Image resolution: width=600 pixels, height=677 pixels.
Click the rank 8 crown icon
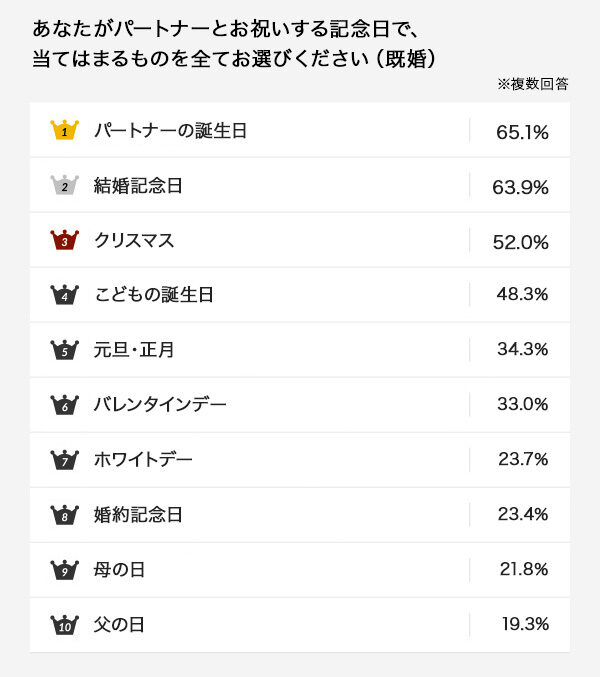[x=64, y=515]
